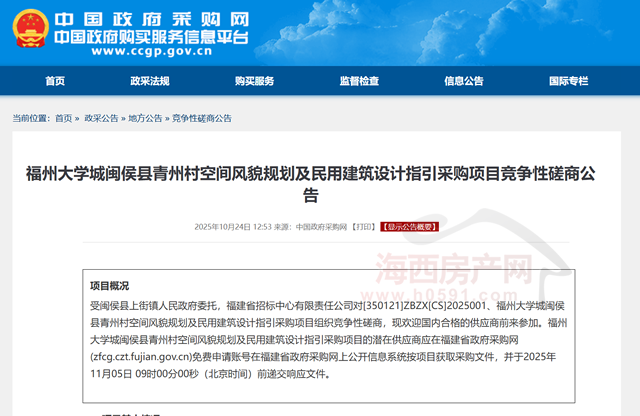Screen dimensions: 640x416
Task: Select the 监督检查 navigation tab
Action: click(359, 81)
